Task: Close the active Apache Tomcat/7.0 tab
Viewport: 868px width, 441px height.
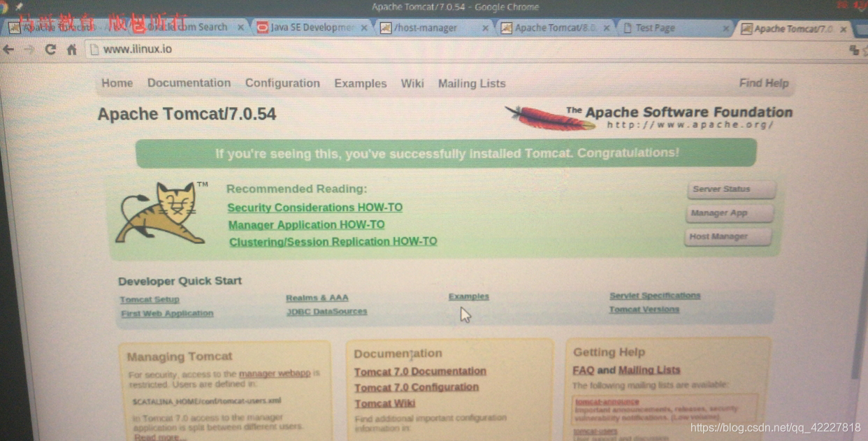Action: 844,29
